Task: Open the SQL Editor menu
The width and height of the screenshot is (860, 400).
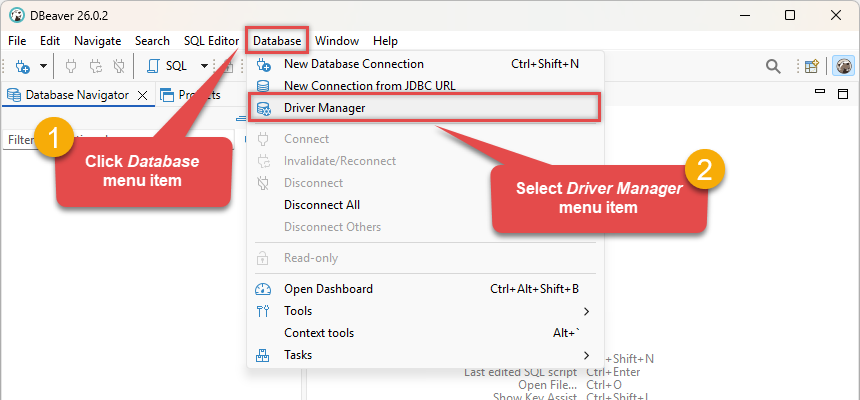Action: pos(211,41)
